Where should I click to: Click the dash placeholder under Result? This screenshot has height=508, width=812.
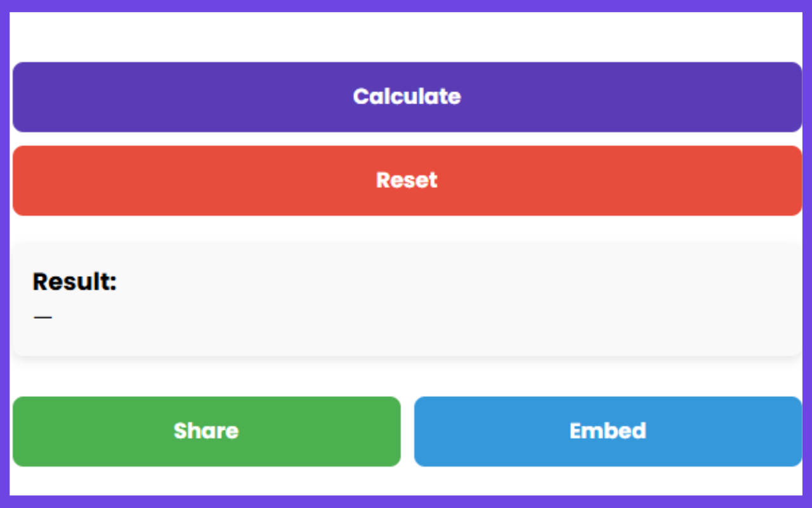click(x=43, y=317)
